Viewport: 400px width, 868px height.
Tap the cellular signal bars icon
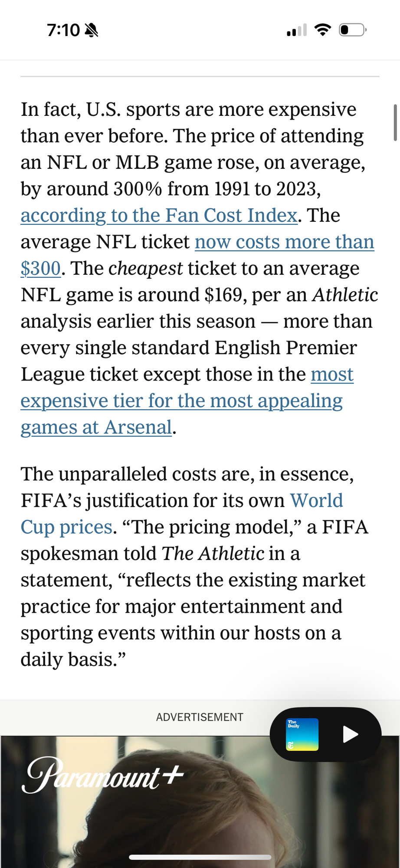(x=297, y=30)
